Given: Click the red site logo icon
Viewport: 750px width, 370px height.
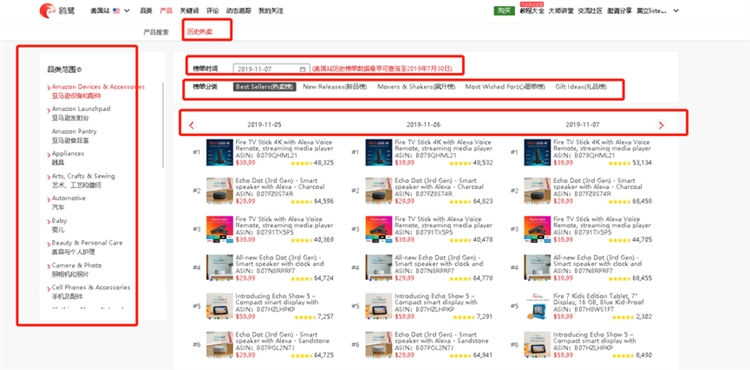Looking at the screenshot, I should (47, 10).
